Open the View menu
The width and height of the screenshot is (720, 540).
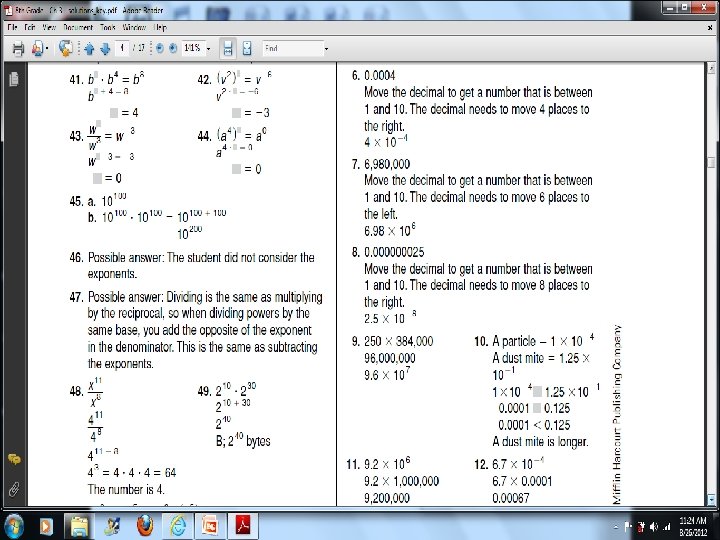pos(49,28)
